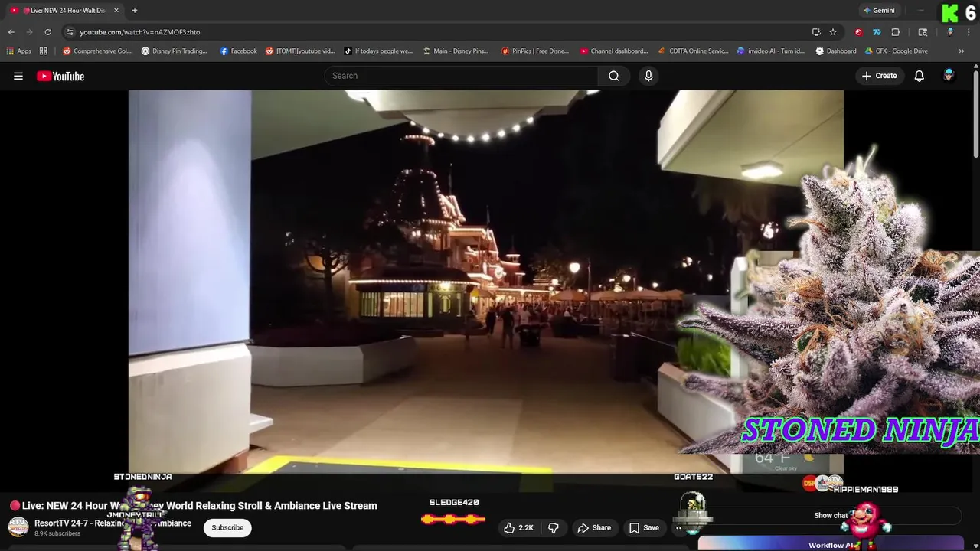Click the live stream video player

coord(485,282)
